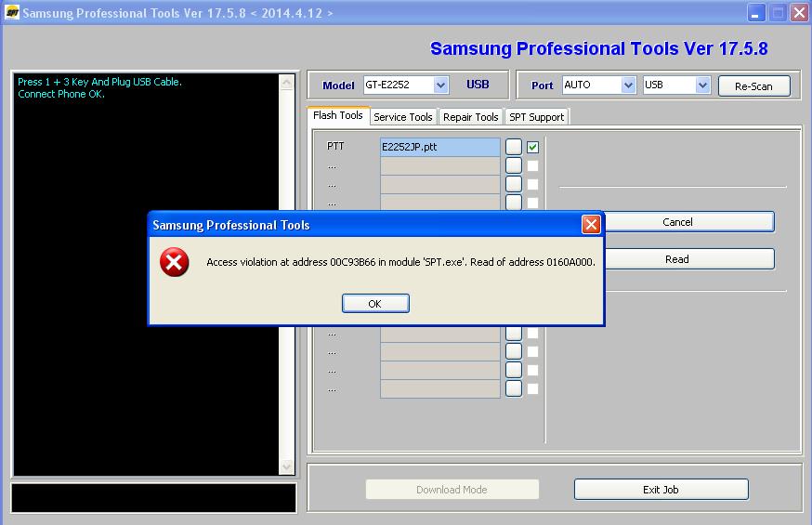This screenshot has width=812, height=525.
Task: Click the PTT file field E2252JP.ptt
Action: [x=440, y=147]
